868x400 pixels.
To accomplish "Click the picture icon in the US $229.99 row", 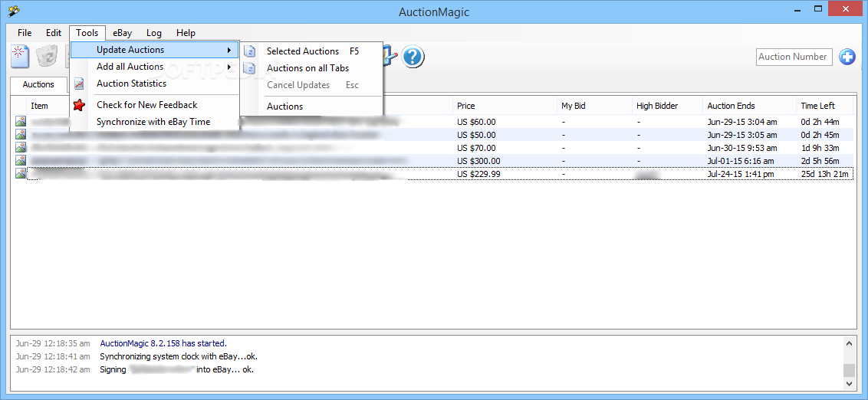I will 21,174.
